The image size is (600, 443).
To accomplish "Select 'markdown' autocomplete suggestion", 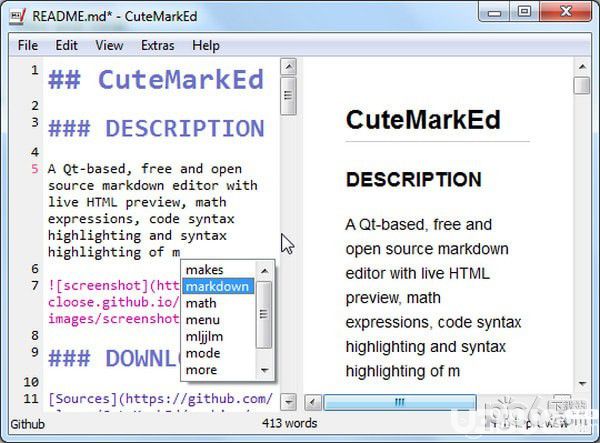I will [218, 286].
